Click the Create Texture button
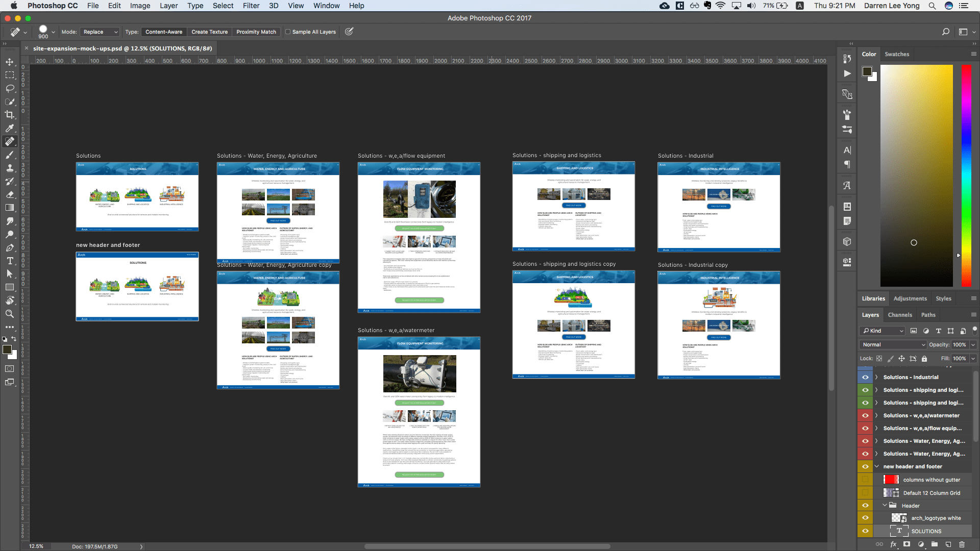This screenshot has height=551, width=980. 209,32
